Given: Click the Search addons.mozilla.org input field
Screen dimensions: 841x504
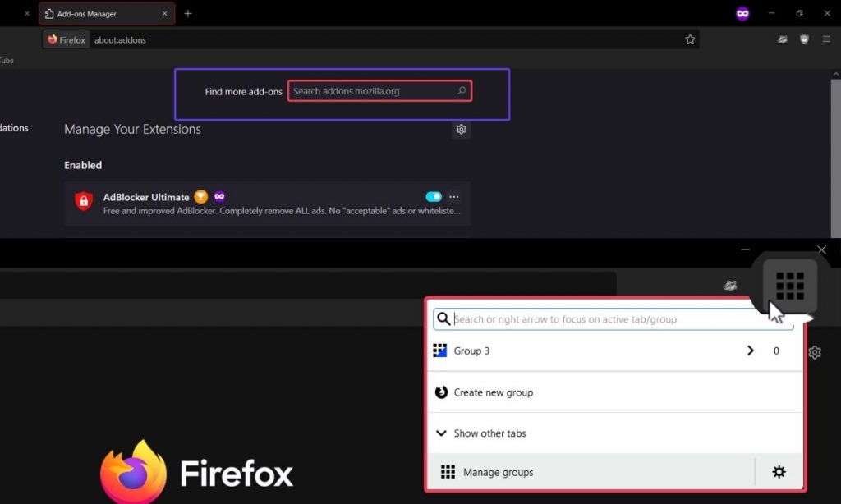Looking at the screenshot, I should point(379,90).
